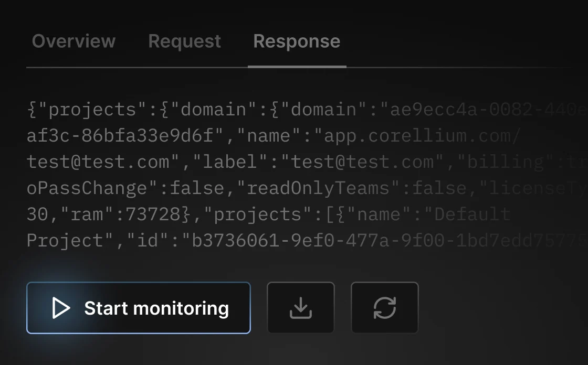Click test@test.com at the line start
Image resolution: width=588 pixels, height=365 pixels.
pyautogui.click(x=98, y=162)
